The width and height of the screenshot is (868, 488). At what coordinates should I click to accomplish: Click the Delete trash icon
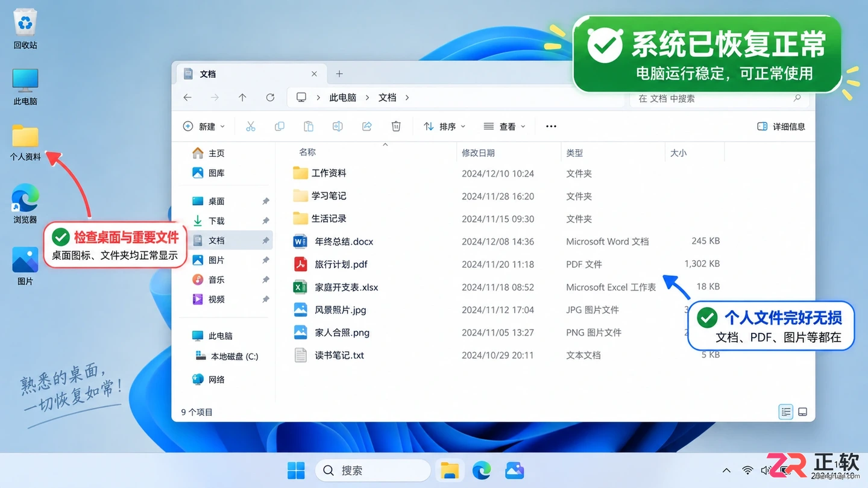coord(396,127)
